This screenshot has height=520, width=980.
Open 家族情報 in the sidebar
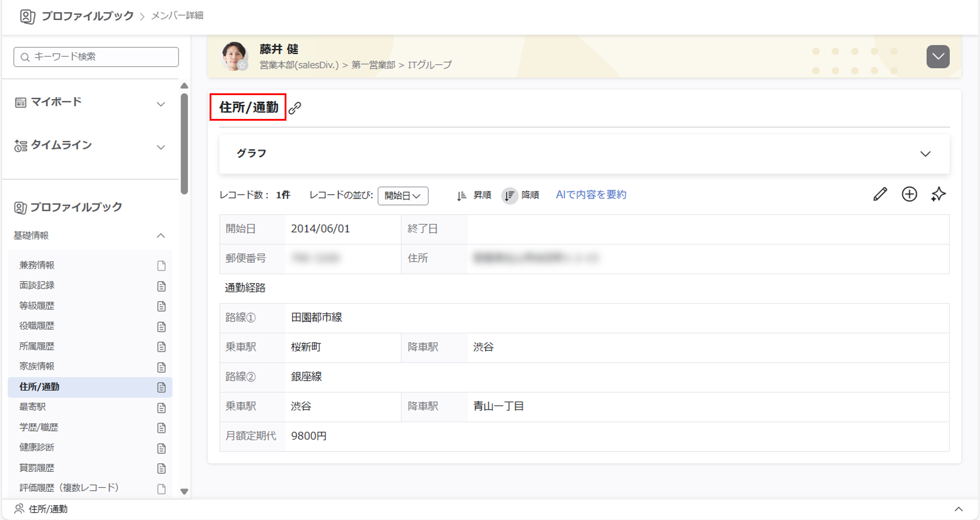point(37,366)
